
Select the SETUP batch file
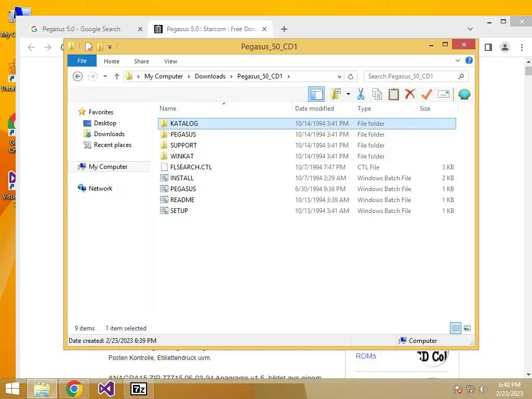pyautogui.click(x=307, y=211)
